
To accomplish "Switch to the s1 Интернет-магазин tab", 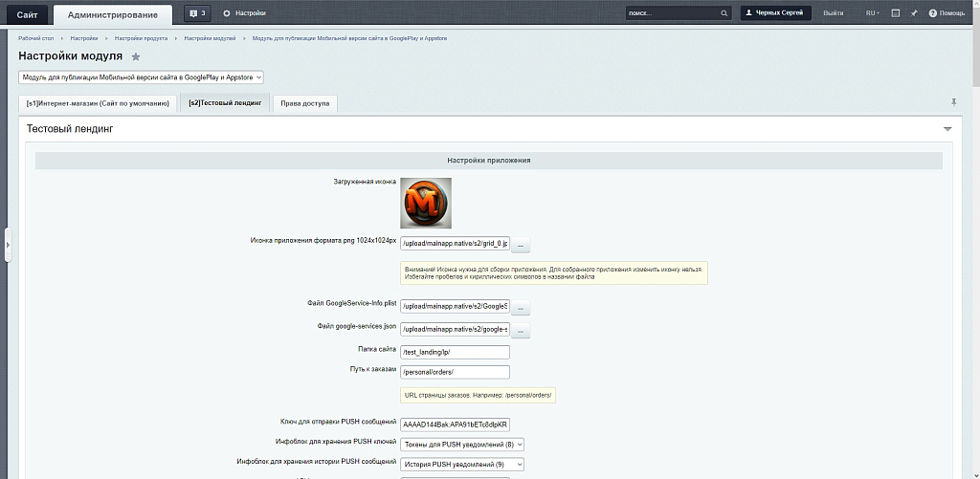I will point(98,103).
